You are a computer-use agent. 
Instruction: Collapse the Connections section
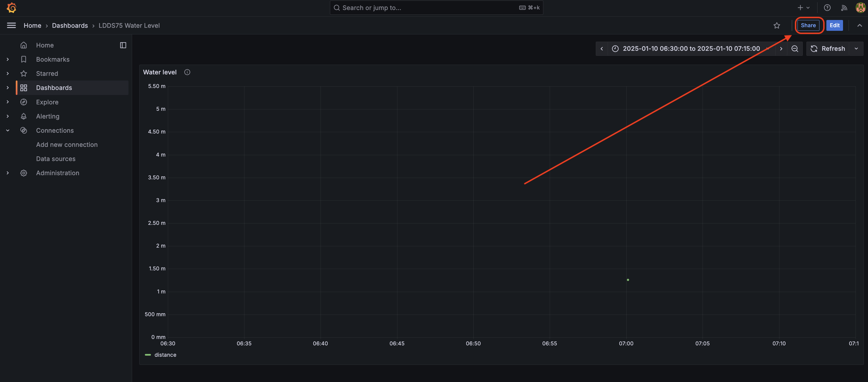(x=7, y=130)
